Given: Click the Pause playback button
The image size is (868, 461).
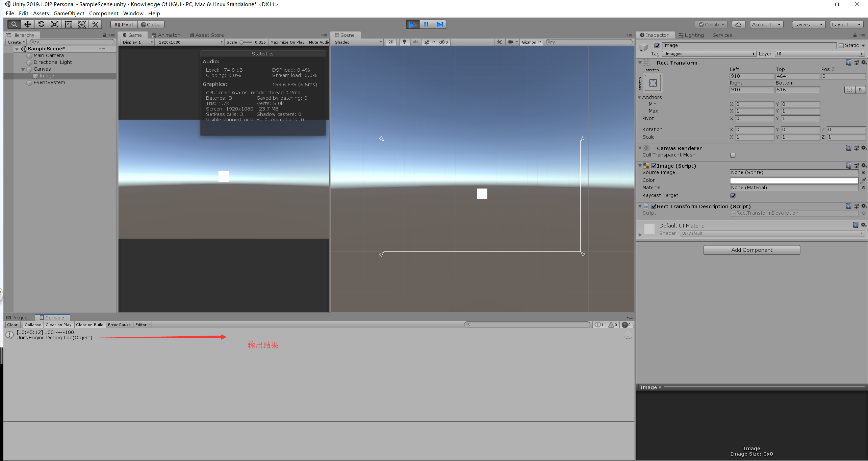Looking at the screenshot, I should click(x=426, y=24).
